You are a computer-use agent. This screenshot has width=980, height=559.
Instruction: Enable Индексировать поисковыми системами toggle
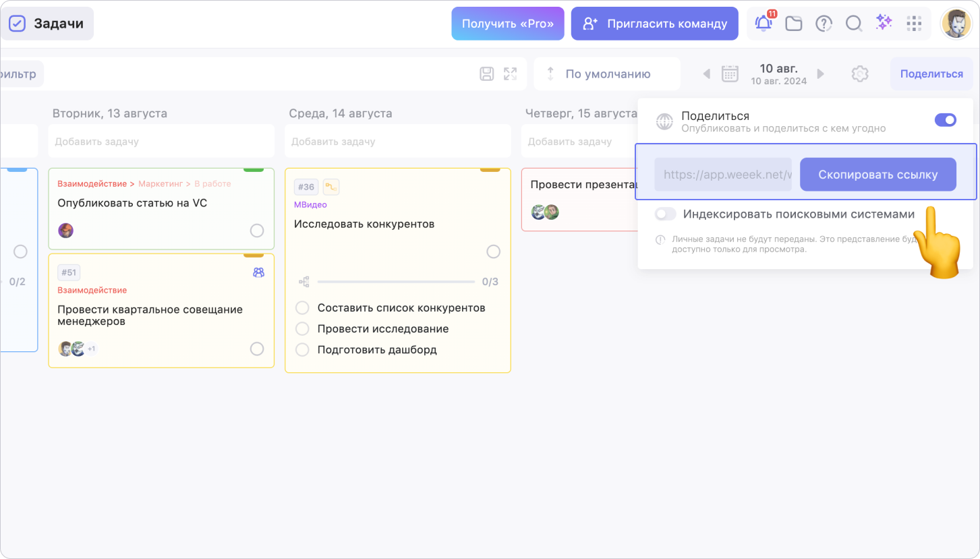(x=666, y=214)
